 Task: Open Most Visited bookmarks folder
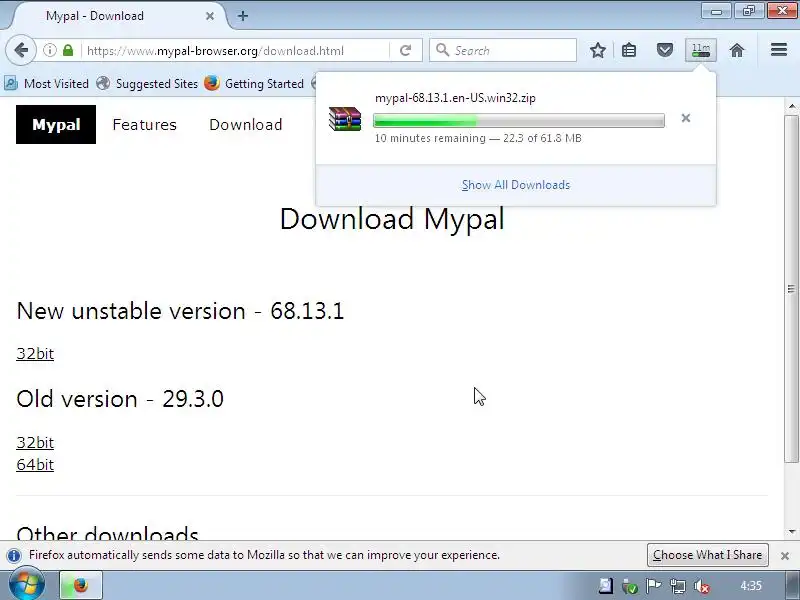click(x=46, y=83)
